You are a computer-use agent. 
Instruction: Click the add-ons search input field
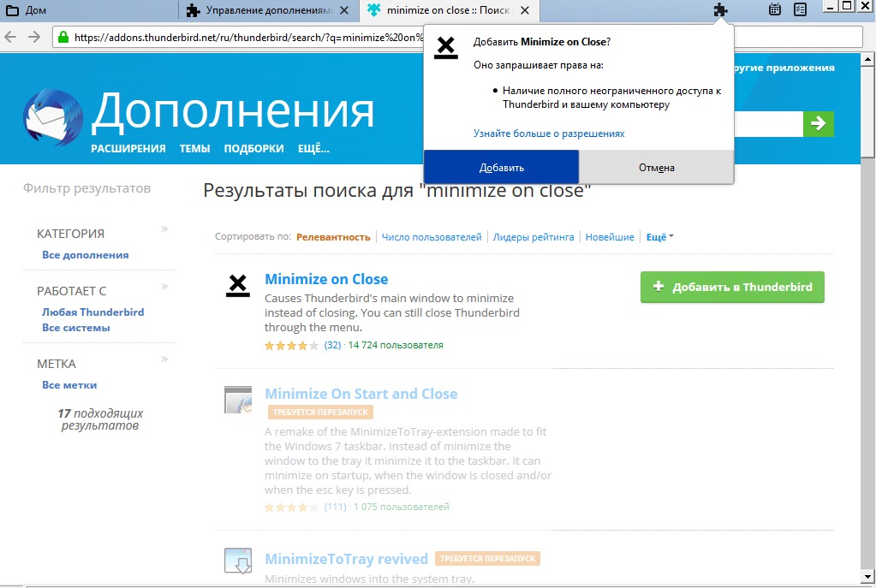(768, 123)
